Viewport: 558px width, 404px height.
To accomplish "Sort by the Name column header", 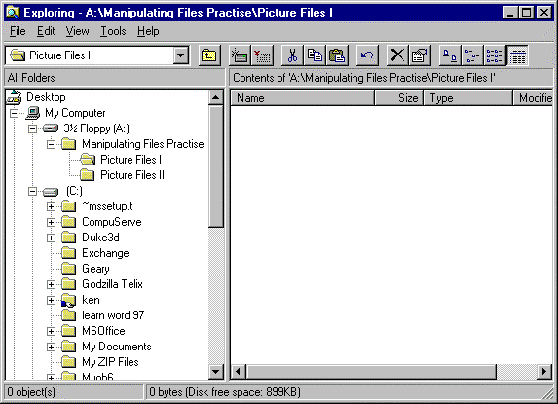I will pyautogui.click(x=303, y=98).
